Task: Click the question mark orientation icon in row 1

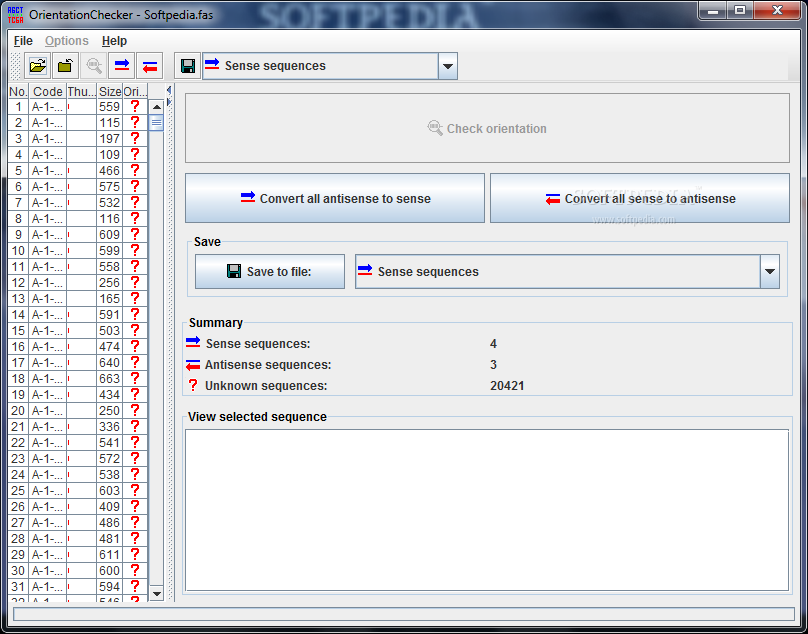Action: pos(135,106)
